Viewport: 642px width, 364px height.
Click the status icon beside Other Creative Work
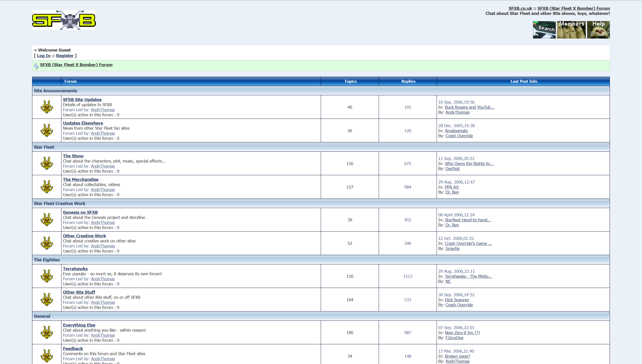click(x=47, y=243)
